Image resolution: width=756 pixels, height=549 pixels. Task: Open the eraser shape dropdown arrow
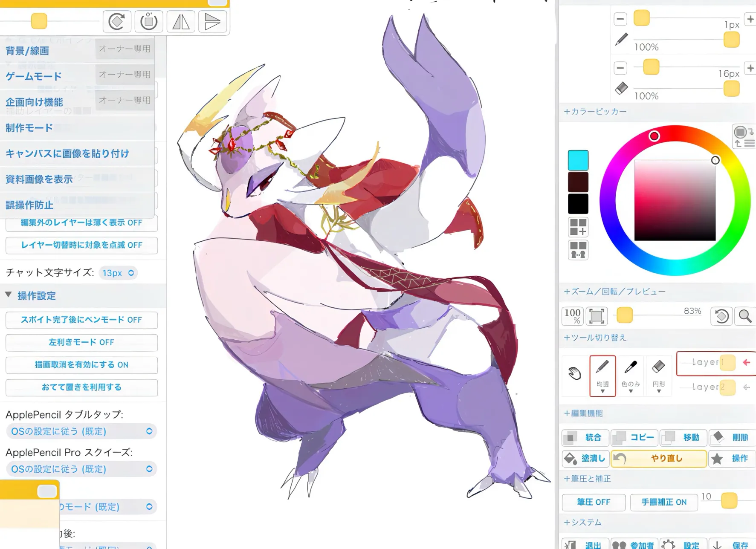[x=659, y=391]
